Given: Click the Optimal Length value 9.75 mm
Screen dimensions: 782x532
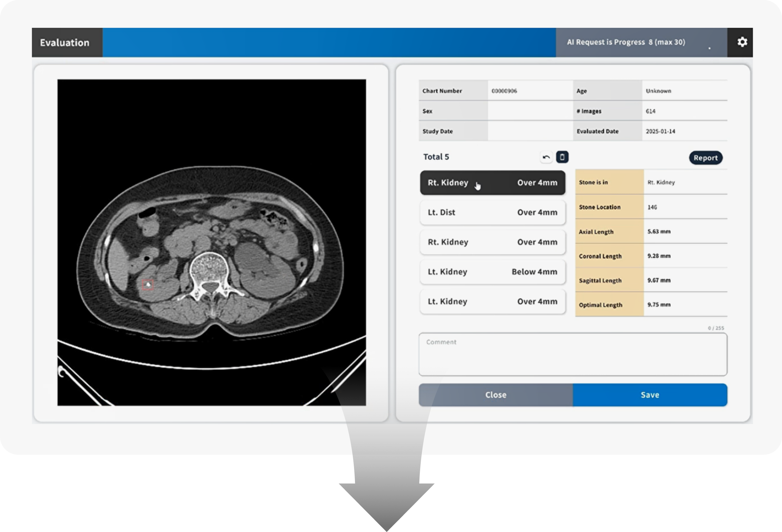Looking at the screenshot, I should (659, 305).
